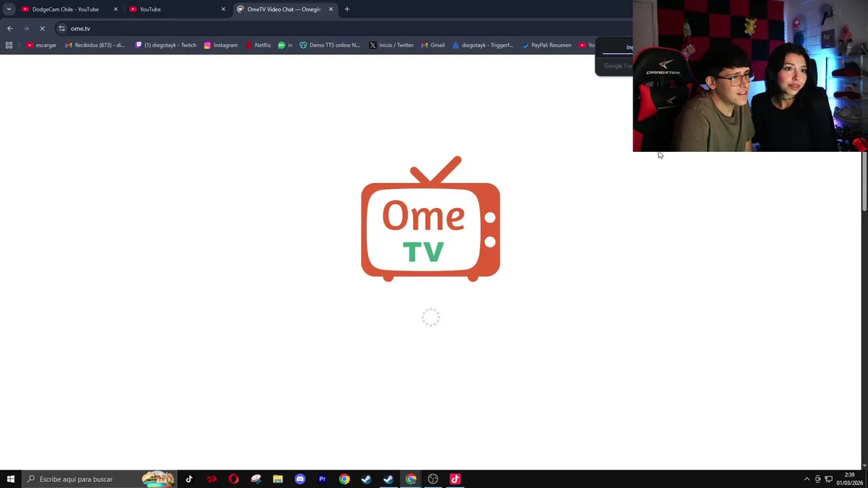Stop loading the page
The image size is (868, 488).
42,28
